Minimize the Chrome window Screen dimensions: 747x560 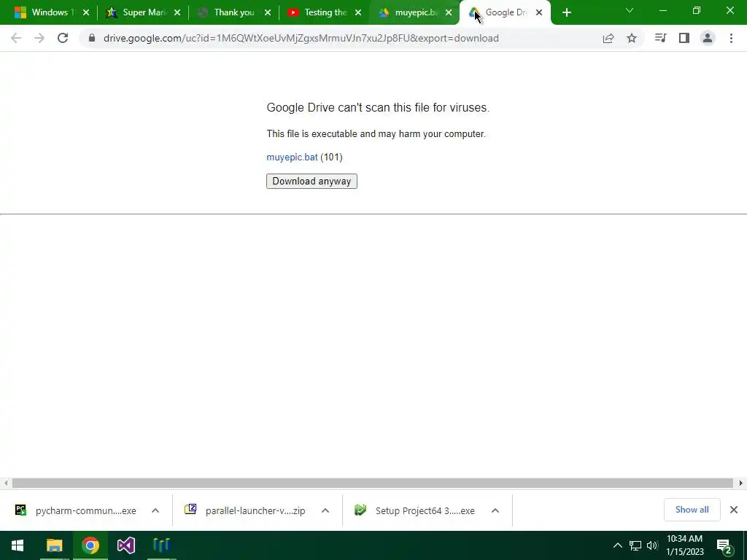(662, 10)
